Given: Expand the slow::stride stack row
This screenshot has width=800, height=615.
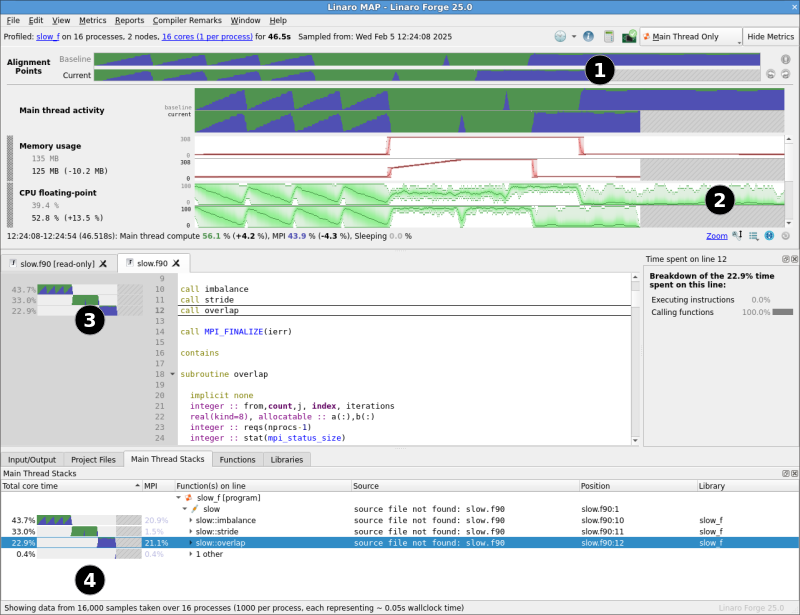Looking at the screenshot, I should tap(191, 531).
